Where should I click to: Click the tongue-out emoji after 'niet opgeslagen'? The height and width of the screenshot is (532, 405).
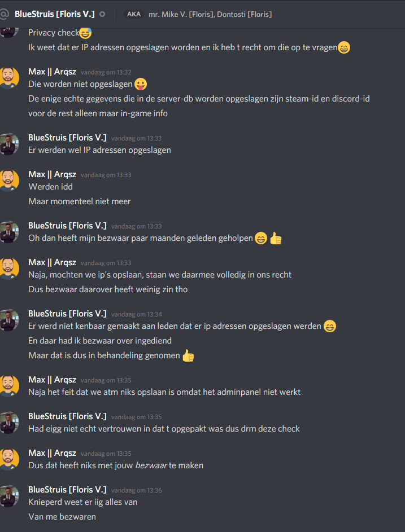click(x=140, y=84)
